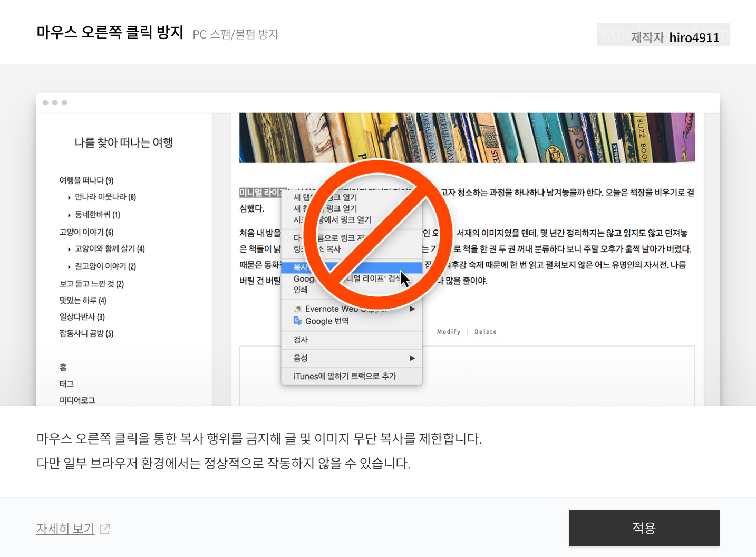Click the Evernote Web Clipper icon in context menu
756x557 pixels.
coord(298,309)
